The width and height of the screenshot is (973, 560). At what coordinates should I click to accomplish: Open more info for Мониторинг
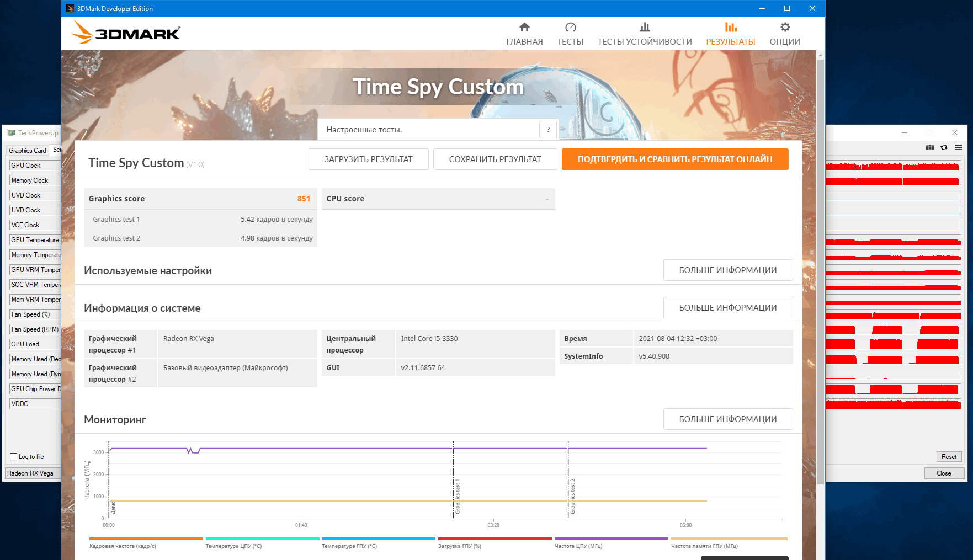(728, 419)
